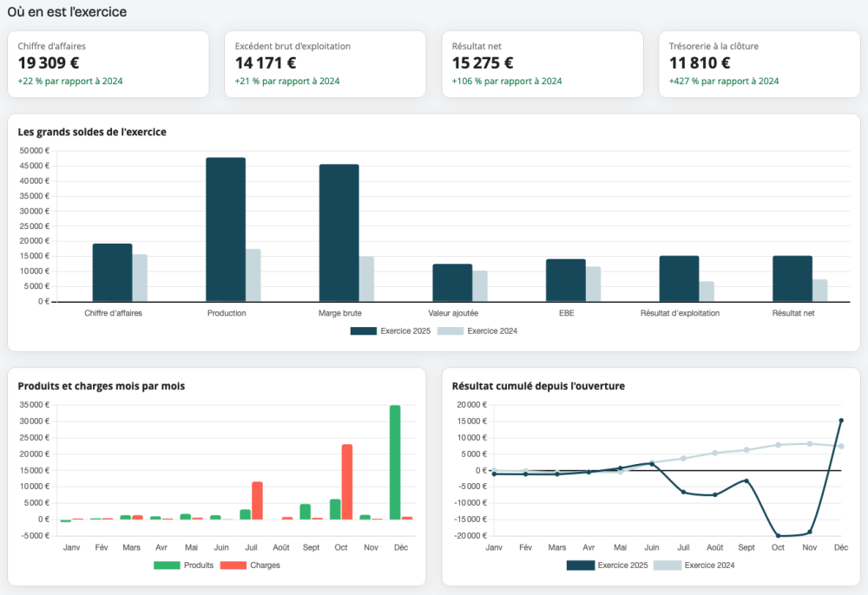Click the red Charges legend color swatch
868x595 pixels.
(x=233, y=566)
